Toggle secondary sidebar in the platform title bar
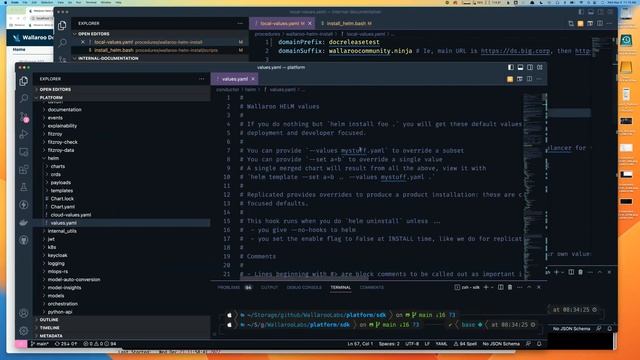Viewport: 640px width, 360px height. [x=530, y=67]
